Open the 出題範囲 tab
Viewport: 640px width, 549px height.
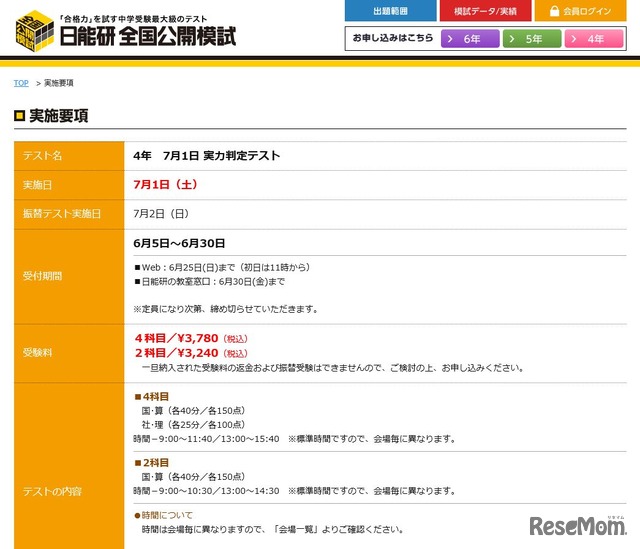(x=390, y=11)
